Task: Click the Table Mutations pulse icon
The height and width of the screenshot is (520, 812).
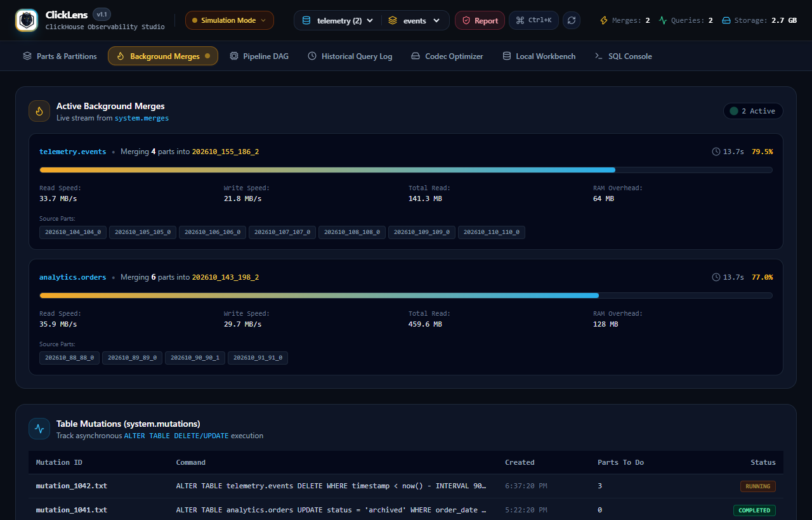Action: [x=39, y=429]
